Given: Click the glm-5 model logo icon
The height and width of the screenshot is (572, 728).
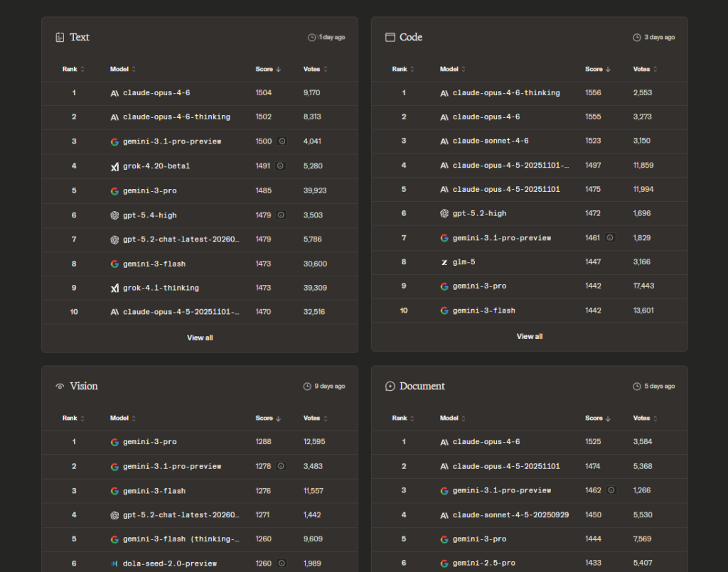Looking at the screenshot, I should click(444, 262).
